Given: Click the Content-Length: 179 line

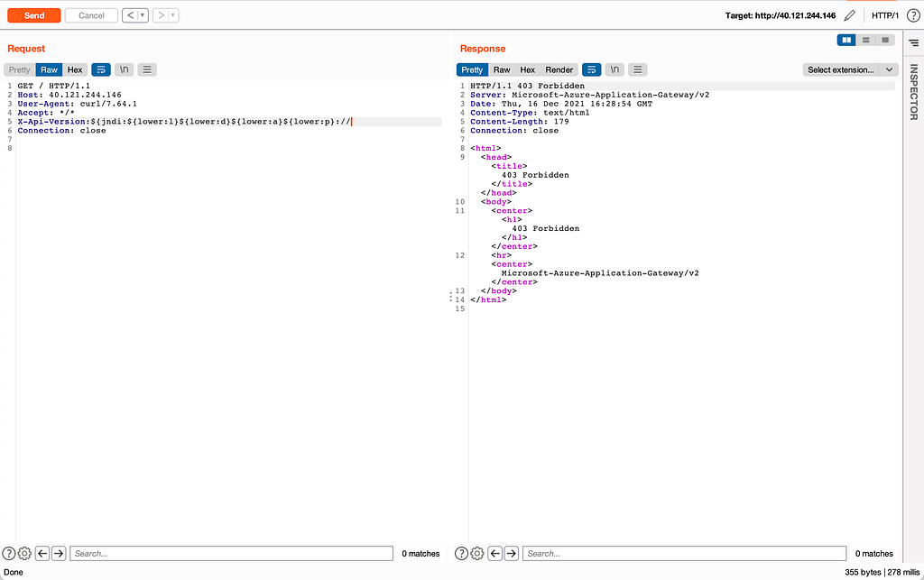Looking at the screenshot, I should pos(520,122).
